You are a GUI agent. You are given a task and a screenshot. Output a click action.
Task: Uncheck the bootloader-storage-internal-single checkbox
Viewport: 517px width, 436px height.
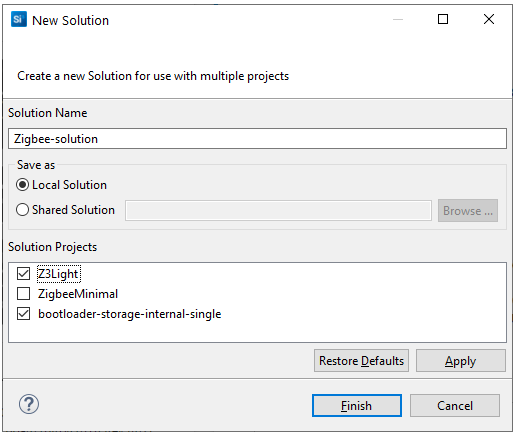[x=24, y=314]
